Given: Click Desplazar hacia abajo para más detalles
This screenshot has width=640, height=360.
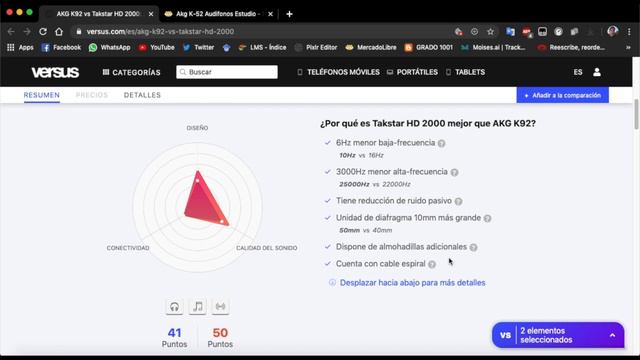Looking at the screenshot, I should coord(412,282).
